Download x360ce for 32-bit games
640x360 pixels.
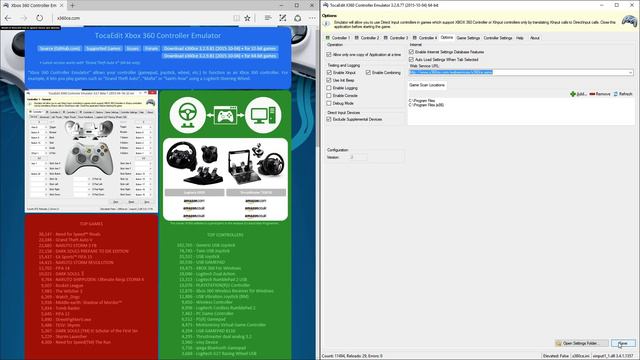click(220, 49)
